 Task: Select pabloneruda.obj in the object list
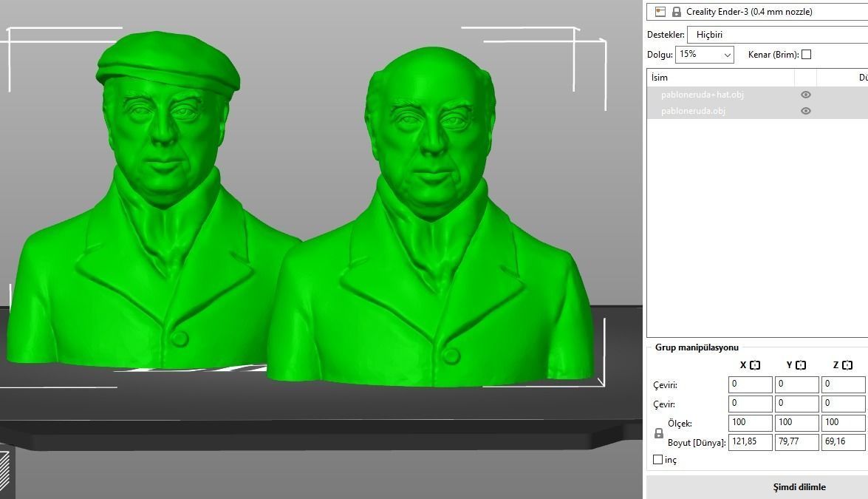click(693, 111)
